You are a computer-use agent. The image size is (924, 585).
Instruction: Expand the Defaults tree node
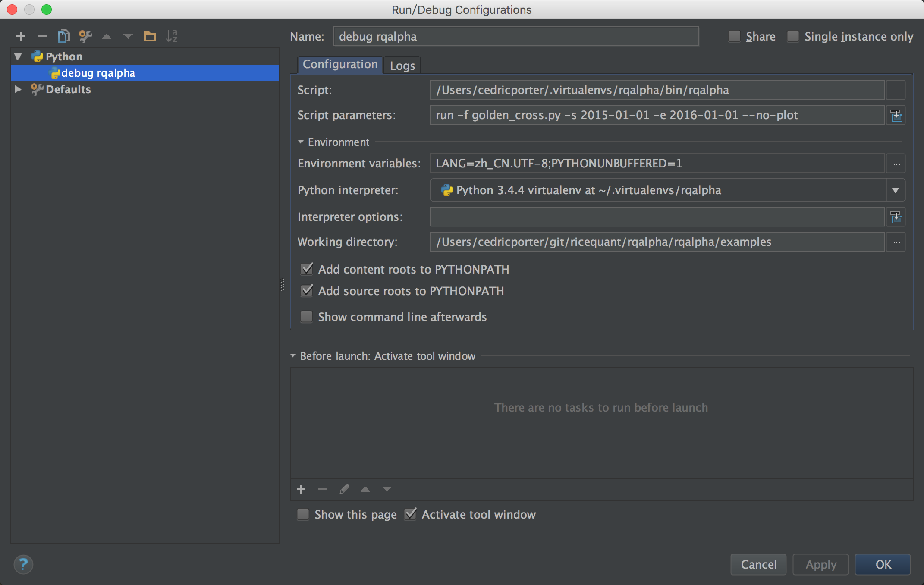click(18, 89)
